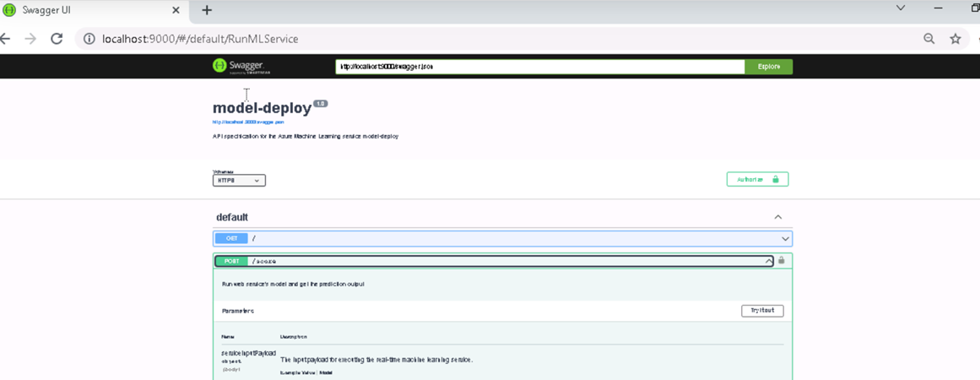Open browser zoom magnifier icon
Screen dimensions: 980x380
pyautogui.click(x=929, y=39)
